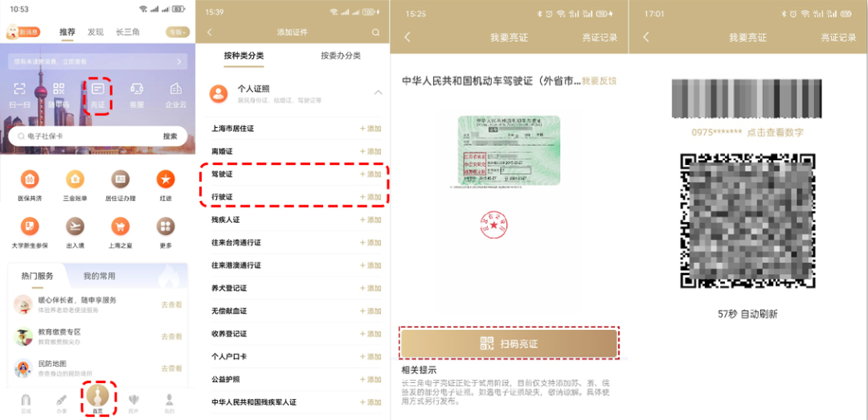Image resolution: width=868 pixels, height=420 pixels.
Task: Collapse the 个人证照 section chevron
Action: 379,93
